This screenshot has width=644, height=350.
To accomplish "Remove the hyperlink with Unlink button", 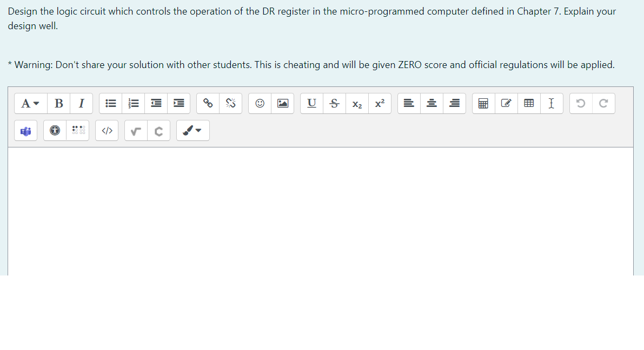I will [x=231, y=103].
